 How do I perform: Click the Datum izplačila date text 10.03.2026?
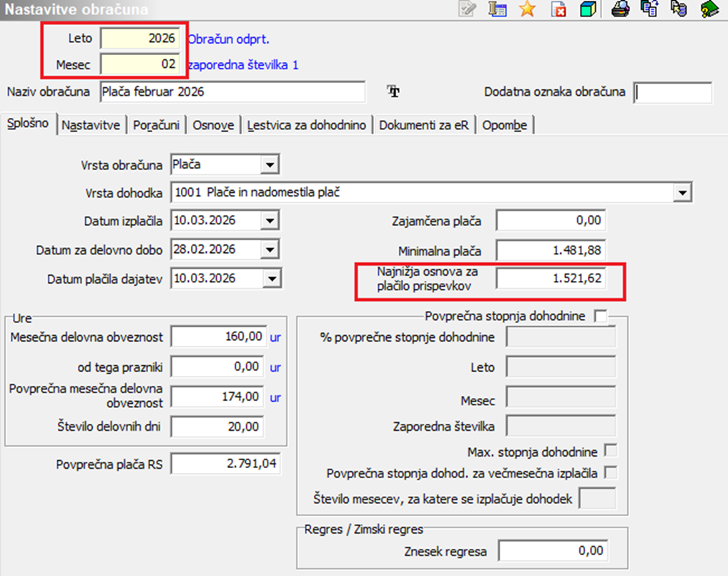pos(205,221)
